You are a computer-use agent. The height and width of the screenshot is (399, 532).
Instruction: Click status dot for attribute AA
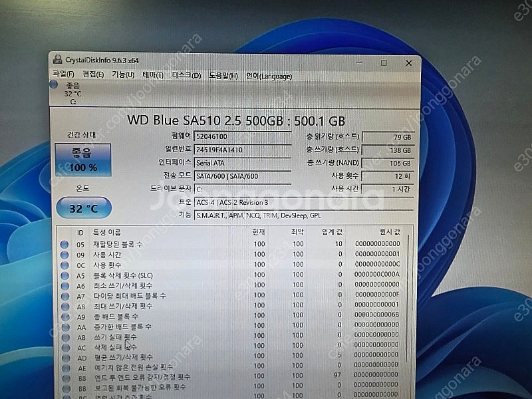coord(65,327)
